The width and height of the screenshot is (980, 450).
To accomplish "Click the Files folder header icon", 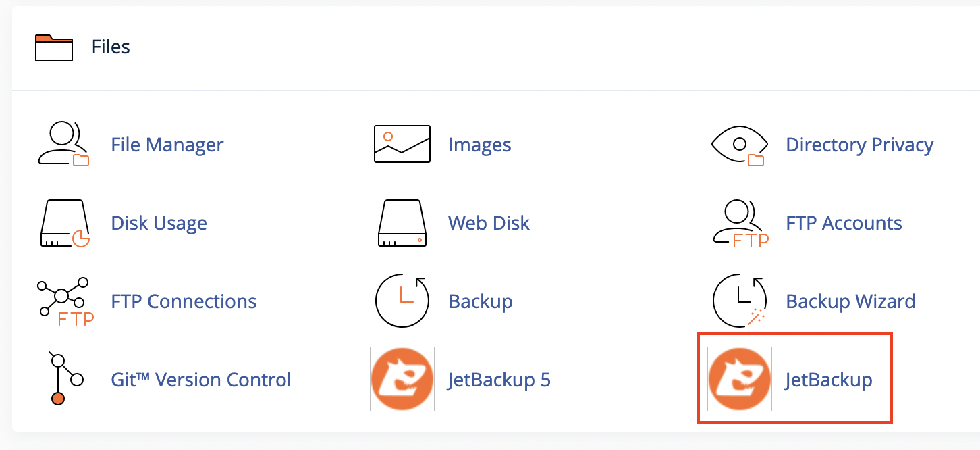I will coord(54,47).
